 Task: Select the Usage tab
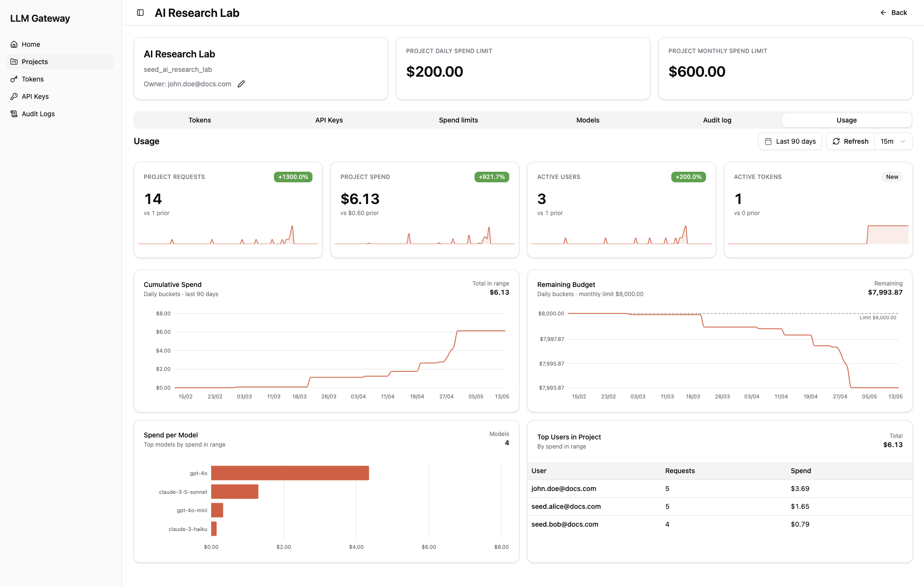click(x=846, y=120)
